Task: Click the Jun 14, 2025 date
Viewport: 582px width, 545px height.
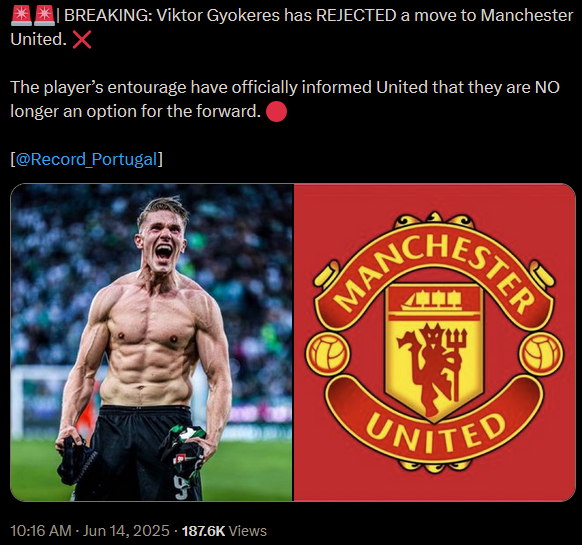Action: (x=126, y=531)
